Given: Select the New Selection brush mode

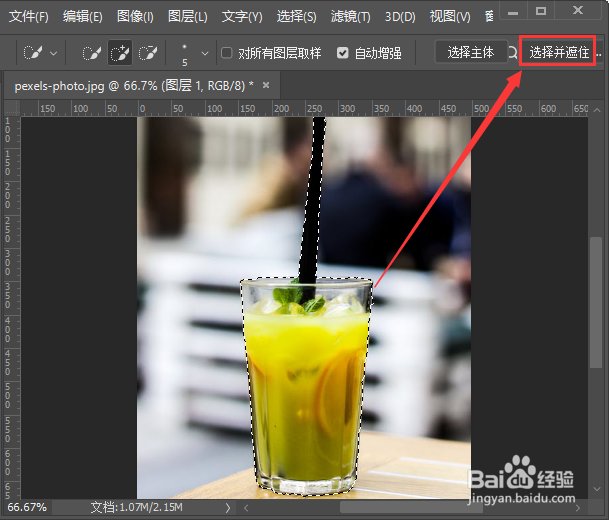Looking at the screenshot, I should coord(92,53).
